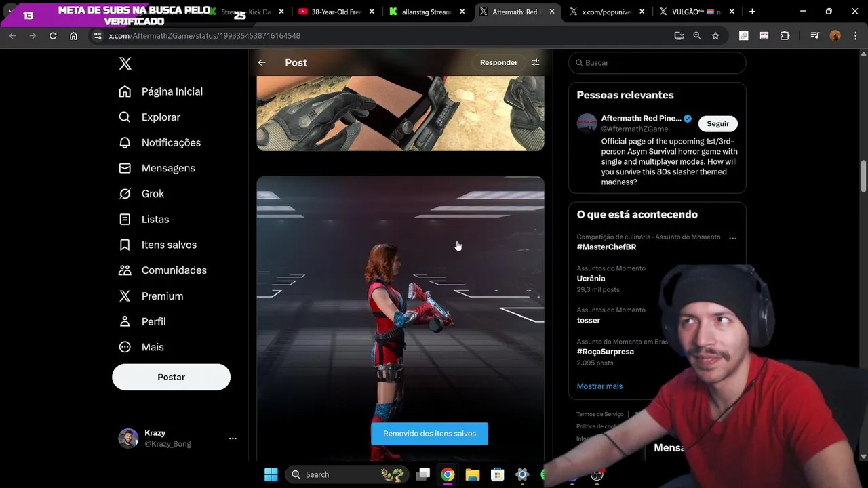The width and height of the screenshot is (868, 488).
Task: Reload the page in Chrome
Action: pyautogui.click(x=53, y=35)
